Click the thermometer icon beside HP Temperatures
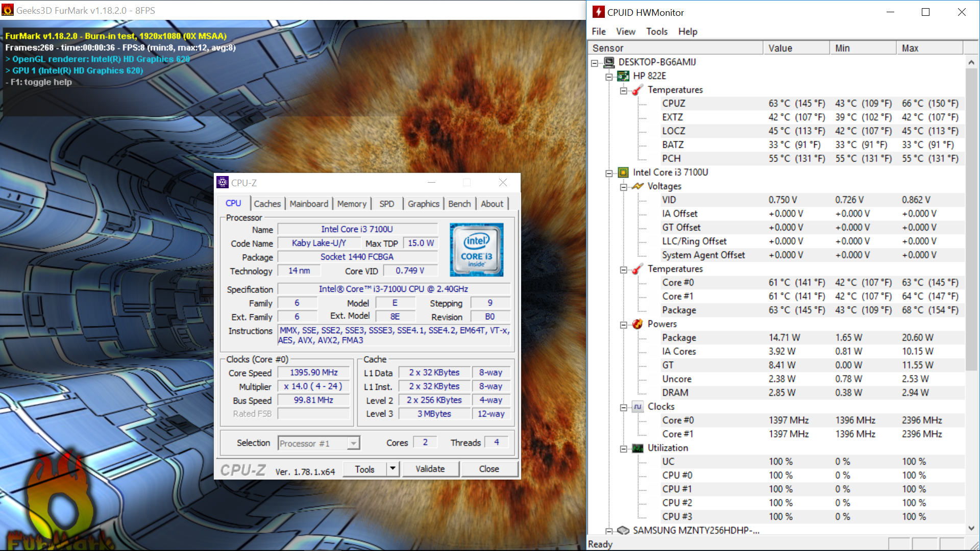Screen dimensions: 980x551 click(638, 90)
